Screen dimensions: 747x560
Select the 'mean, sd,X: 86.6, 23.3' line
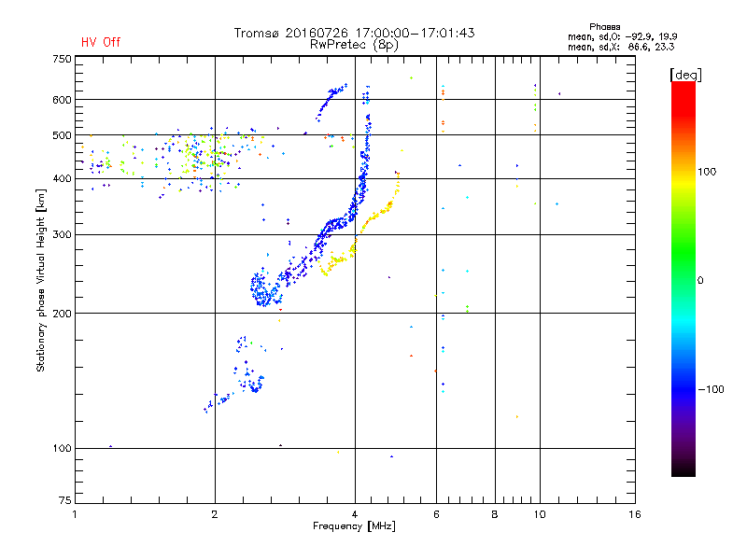621,47
